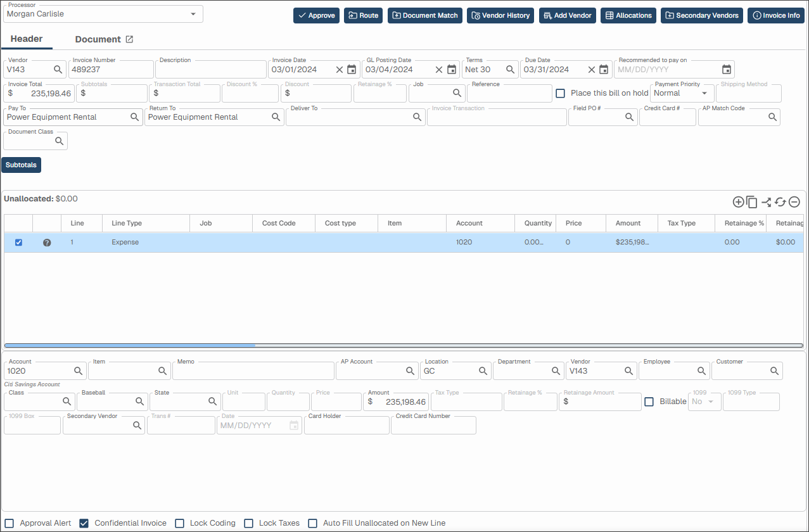
Task: Check the Billable checkbox
Action: tap(649, 402)
